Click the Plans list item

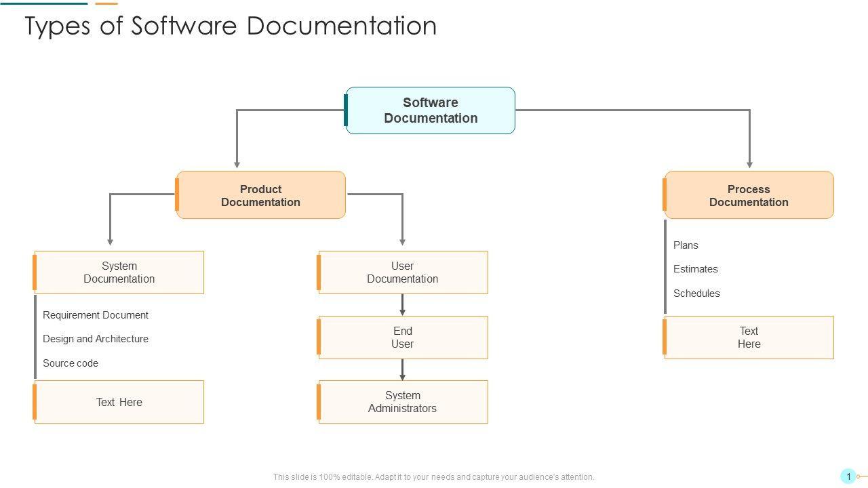[686, 245]
